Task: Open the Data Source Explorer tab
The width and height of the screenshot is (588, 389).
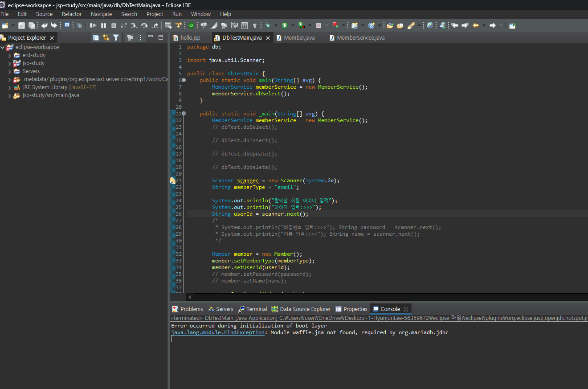Action: click(301, 309)
